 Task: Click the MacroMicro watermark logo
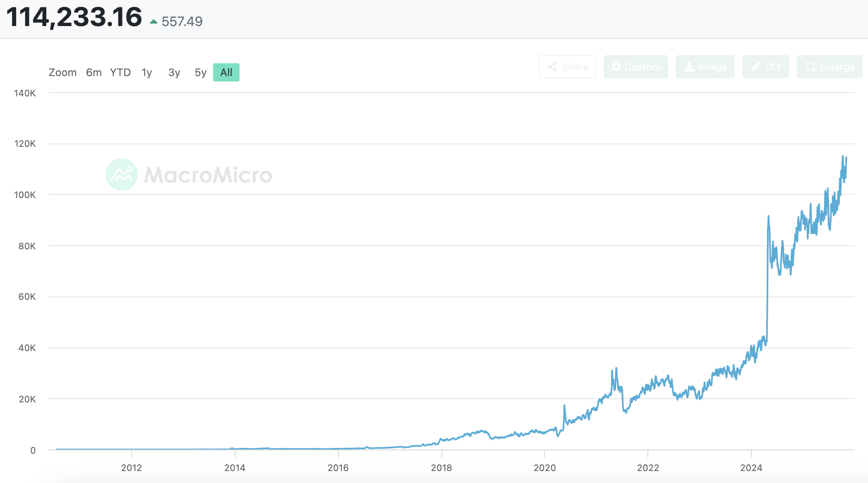tap(122, 175)
